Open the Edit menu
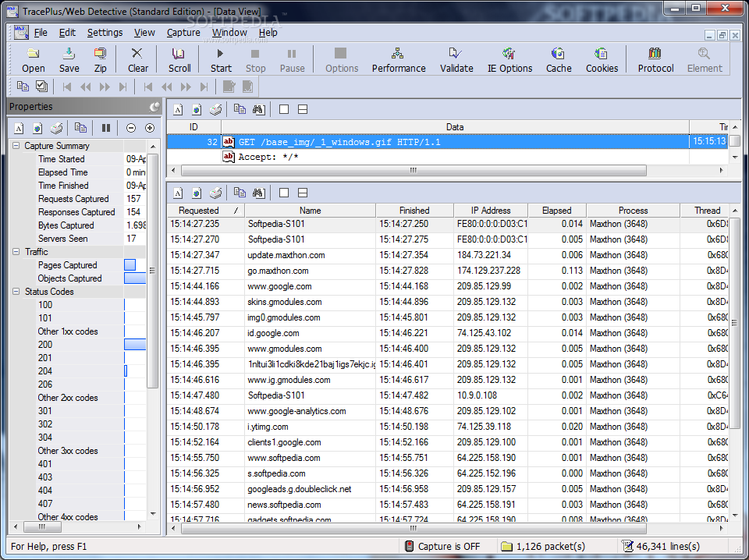749x560 pixels. (x=67, y=33)
